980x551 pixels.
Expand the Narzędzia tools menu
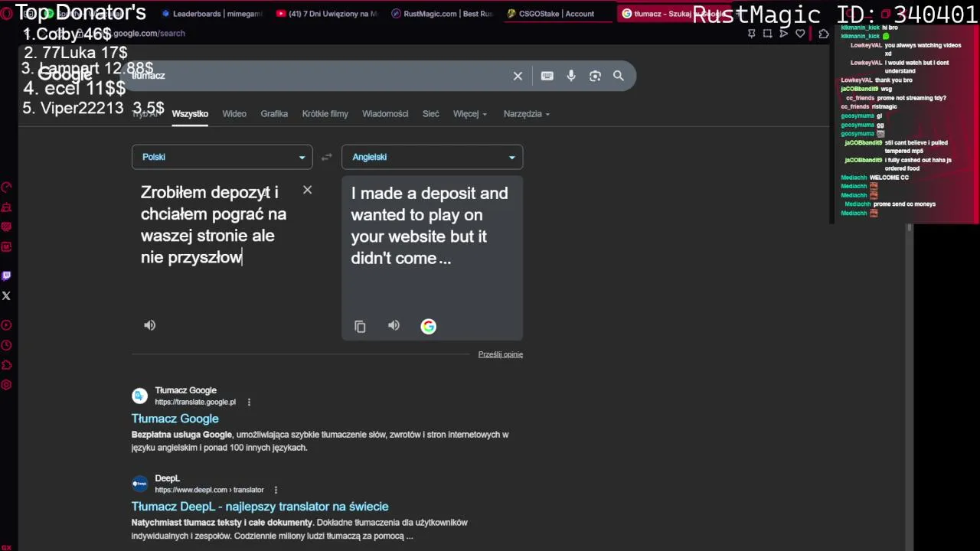[x=527, y=114]
